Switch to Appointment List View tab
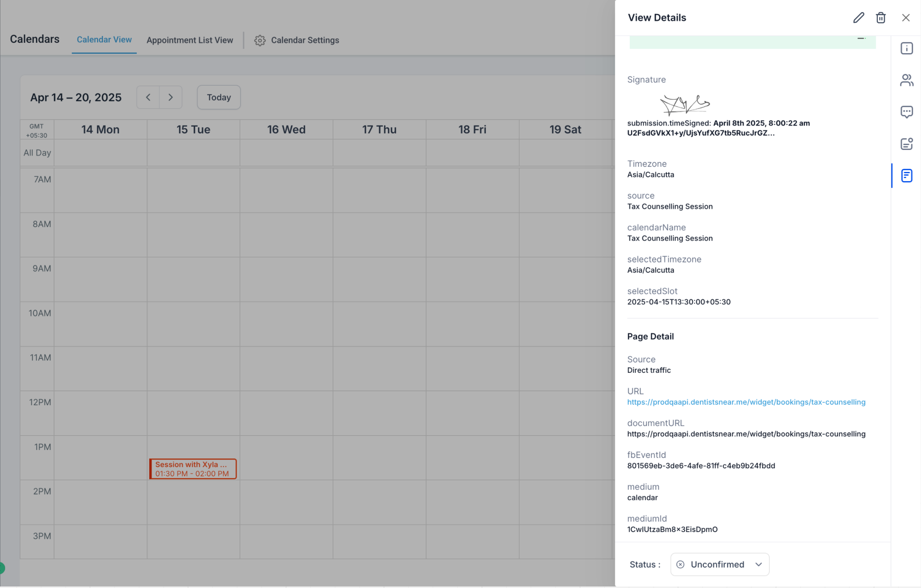Viewport: 921px width, 588px height. click(190, 40)
